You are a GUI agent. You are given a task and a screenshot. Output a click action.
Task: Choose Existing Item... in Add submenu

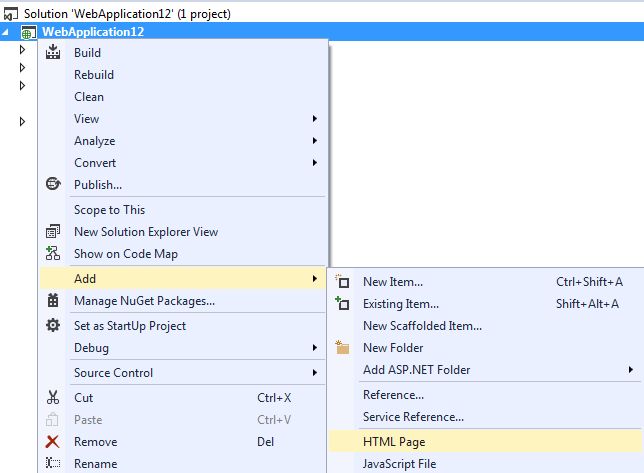(485, 304)
